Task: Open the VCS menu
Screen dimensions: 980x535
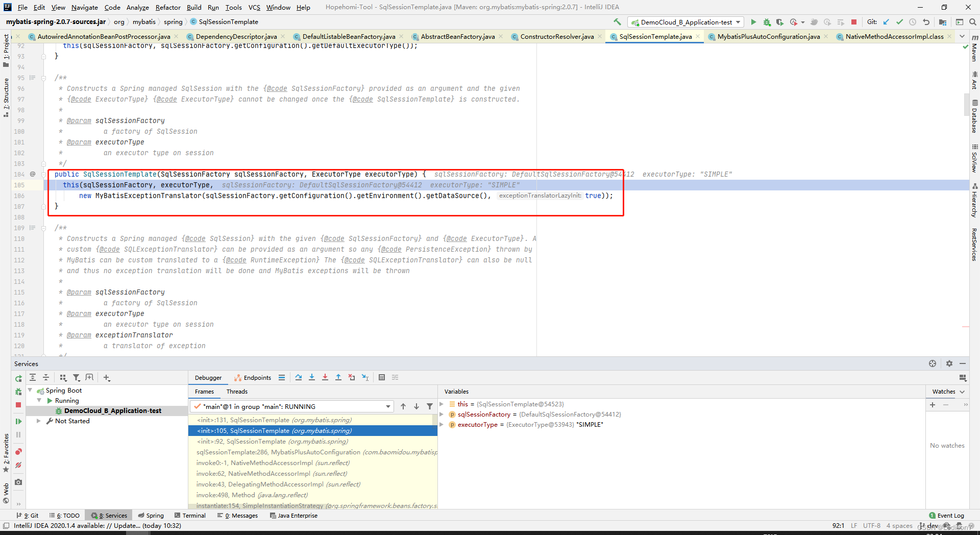Action: click(254, 7)
